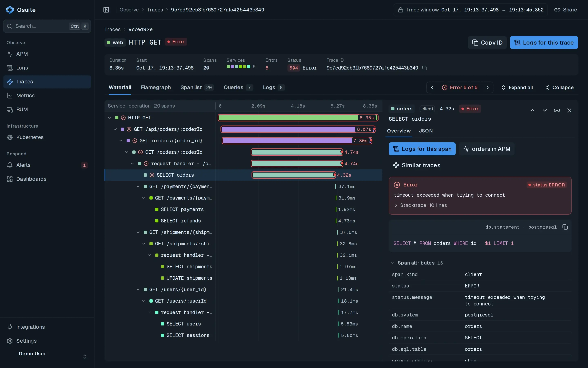Viewport: 588px width, 368px height.
Task: Click the Share button
Action: (565, 10)
